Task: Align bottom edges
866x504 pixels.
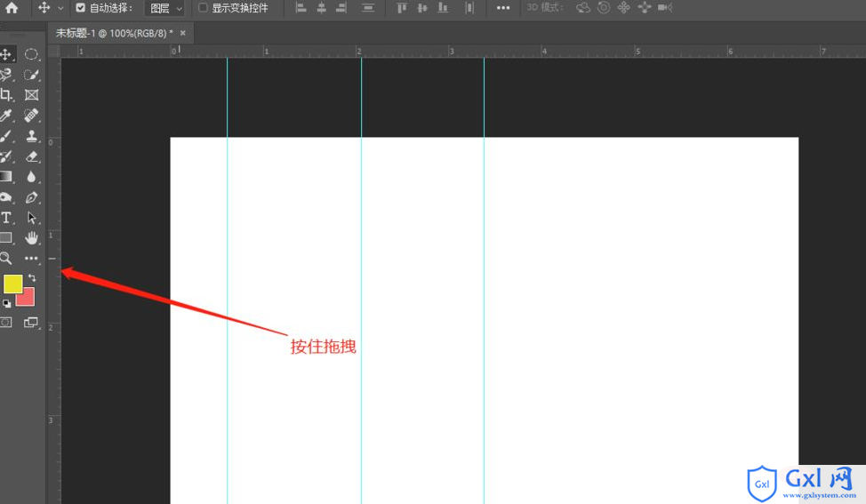Action: coord(443,8)
